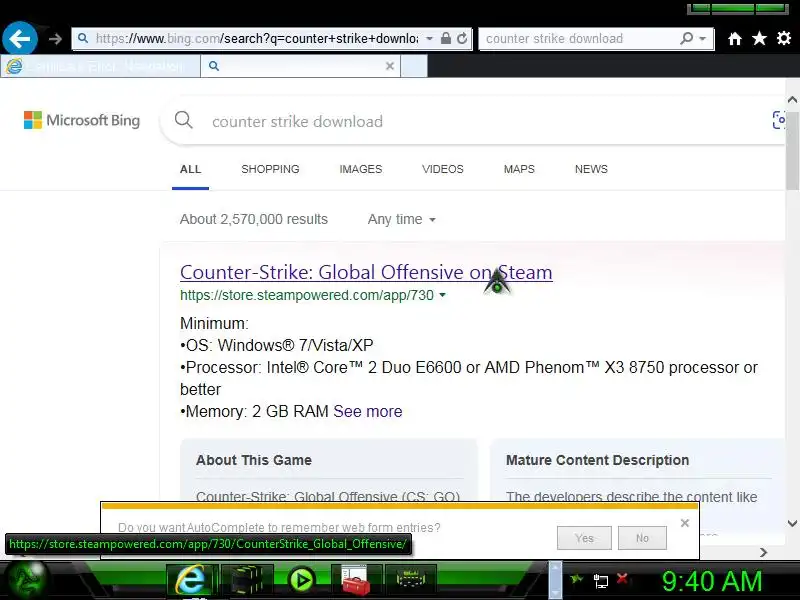Click the vertical scrollbar up arrow
The height and width of the screenshot is (600, 800).
click(x=792, y=100)
